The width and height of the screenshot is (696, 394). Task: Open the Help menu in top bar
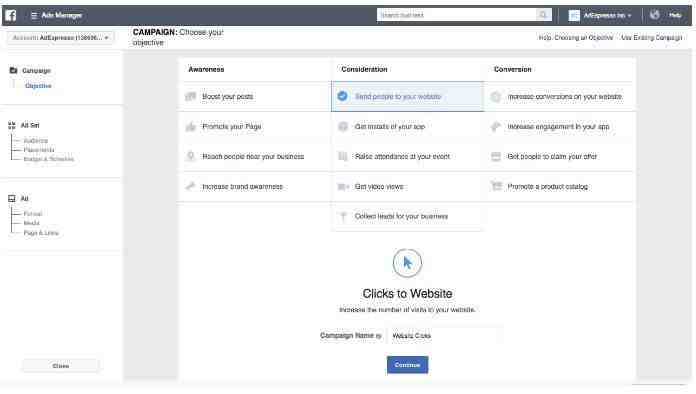tap(675, 15)
